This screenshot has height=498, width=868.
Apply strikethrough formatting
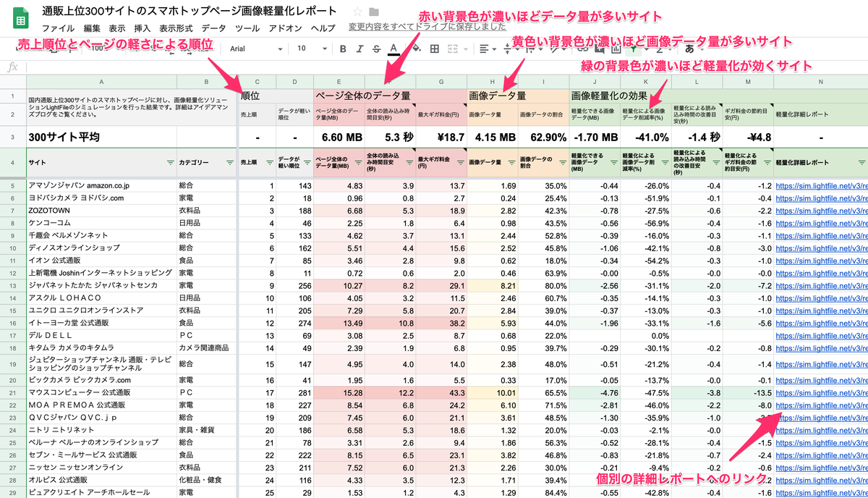coord(376,49)
